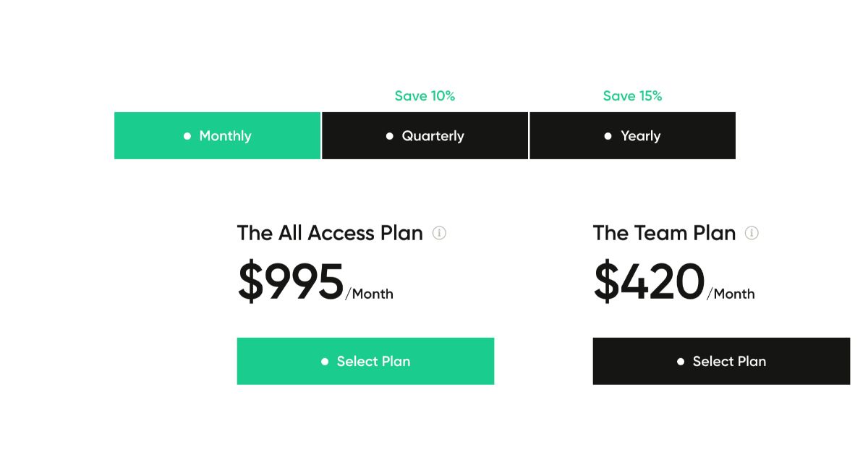The image size is (868, 463).
Task: Click The All Access Plan heading
Action: 330,233
